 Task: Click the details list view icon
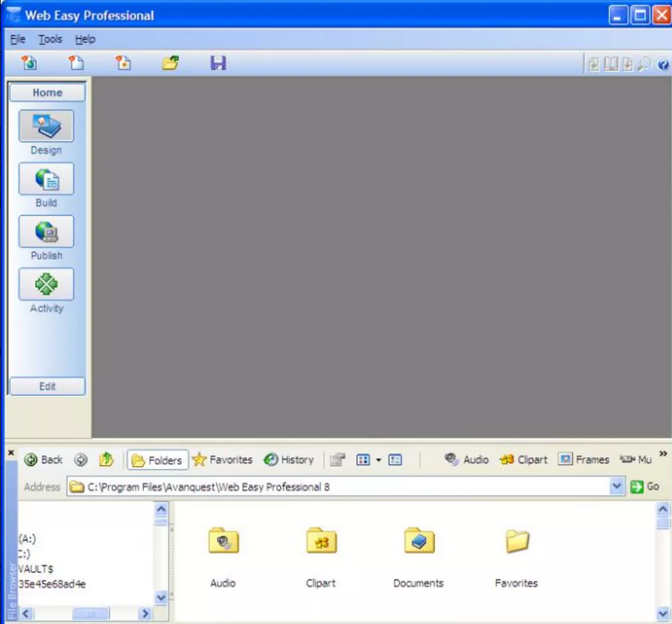(x=394, y=460)
